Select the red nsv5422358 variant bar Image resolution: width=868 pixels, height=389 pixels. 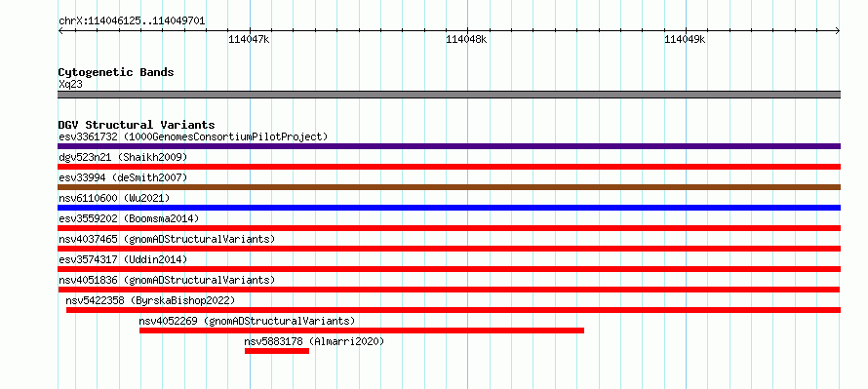pos(454,310)
